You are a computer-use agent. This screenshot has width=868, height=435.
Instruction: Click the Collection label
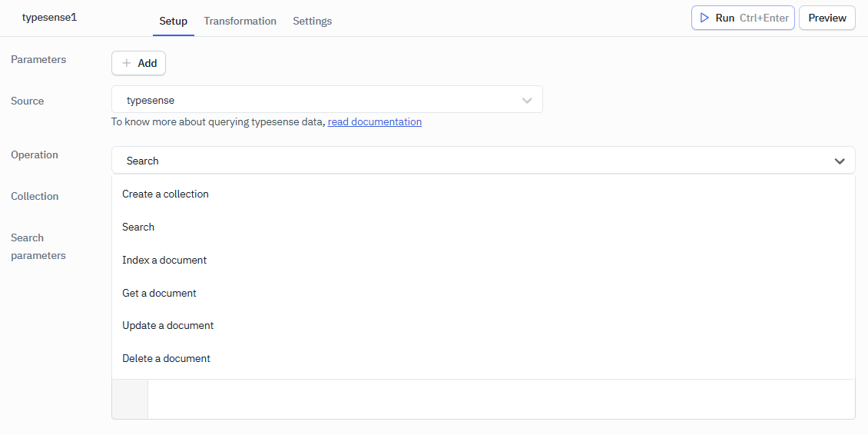tap(35, 196)
